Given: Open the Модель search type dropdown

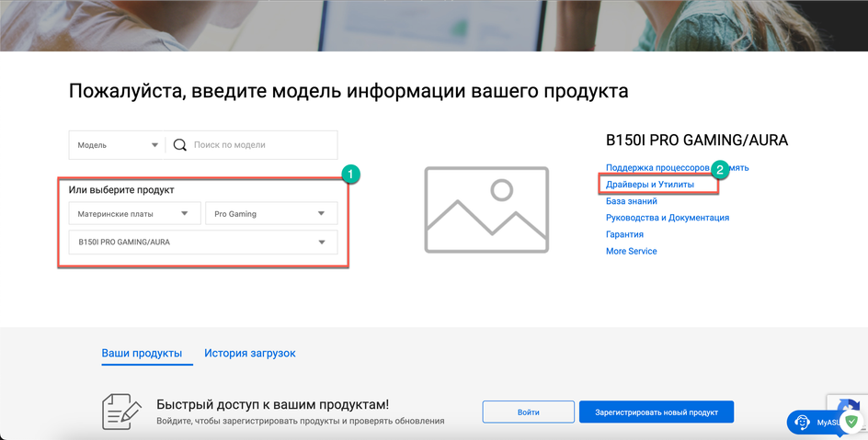Looking at the screenshot, I should point(118,145).
